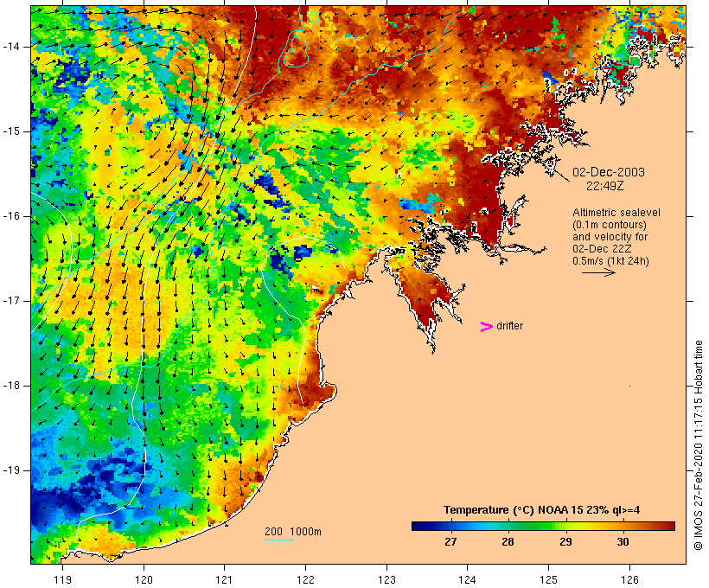Click the longitude axis label '124'

(467, 579)
